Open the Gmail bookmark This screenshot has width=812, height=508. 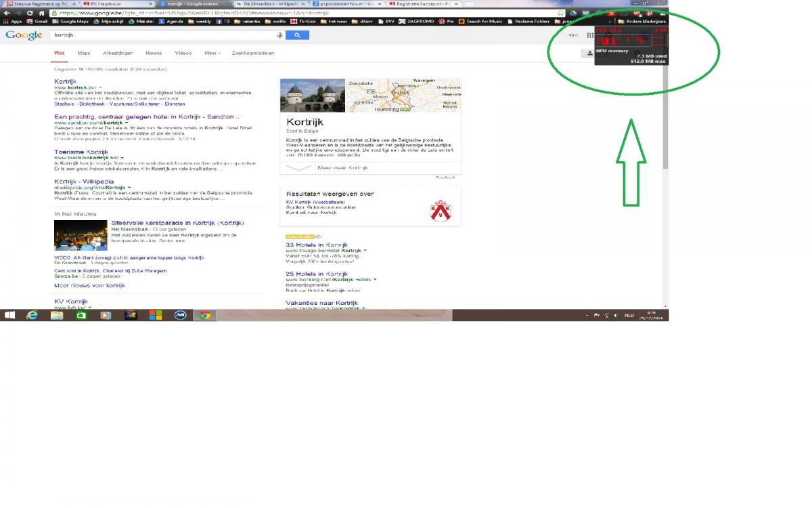(37, 22)
